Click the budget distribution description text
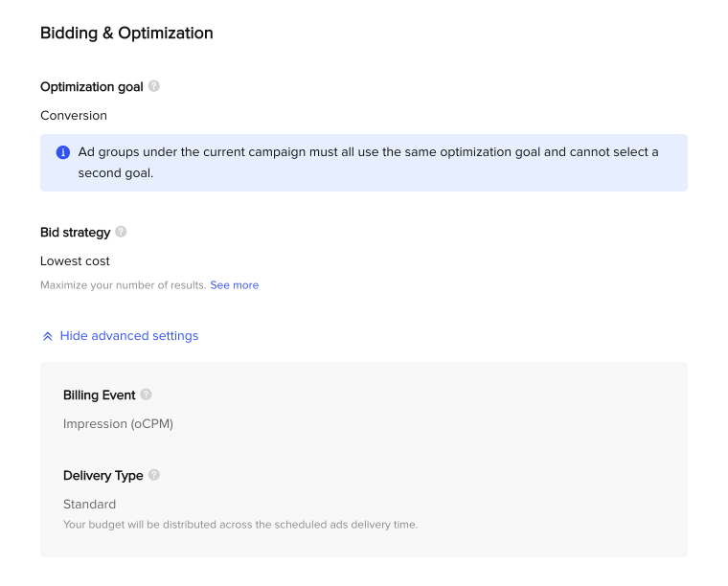Image resolution: width=728 pixels, height=586 pixels. coord(240,525)
